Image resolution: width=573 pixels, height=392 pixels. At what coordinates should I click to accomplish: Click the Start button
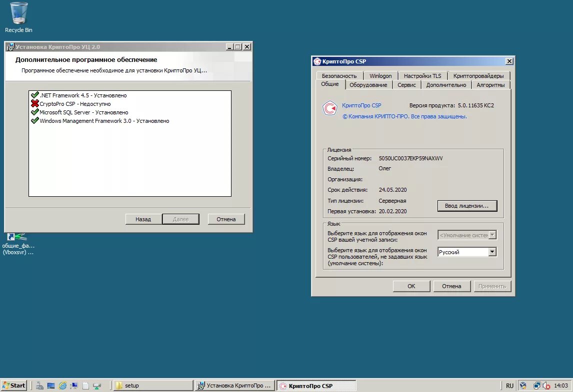14,386
